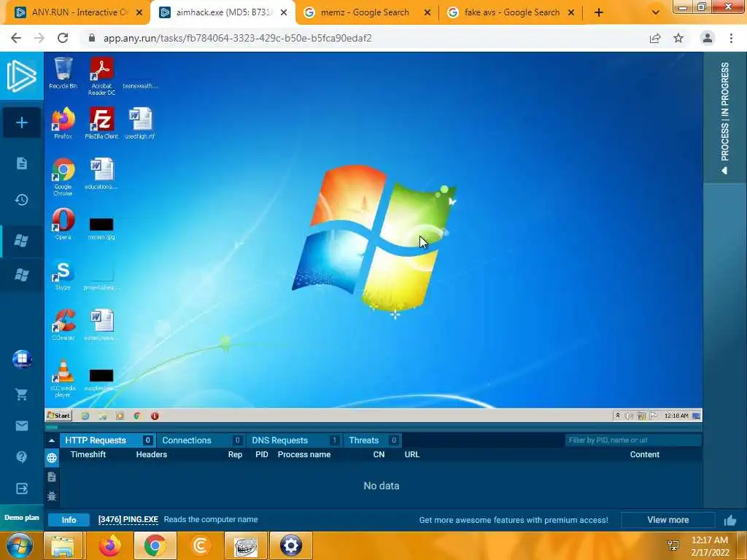Open the mail icon in the ANY.RUN sidebar
The height and width of the screenshot is (560, 747).
point(21,426)
